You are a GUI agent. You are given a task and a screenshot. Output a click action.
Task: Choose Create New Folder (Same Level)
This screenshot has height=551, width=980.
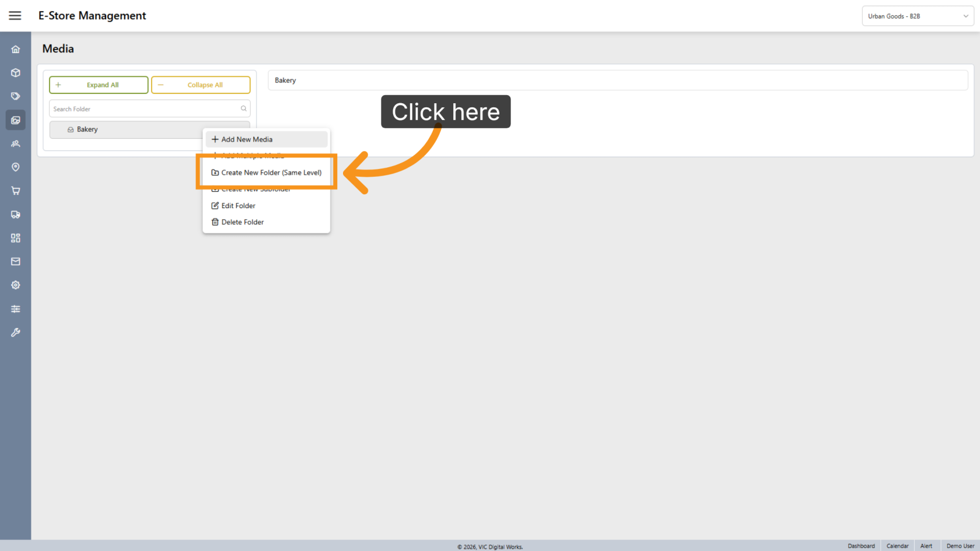pyautogui.click(x=267, y=173)
